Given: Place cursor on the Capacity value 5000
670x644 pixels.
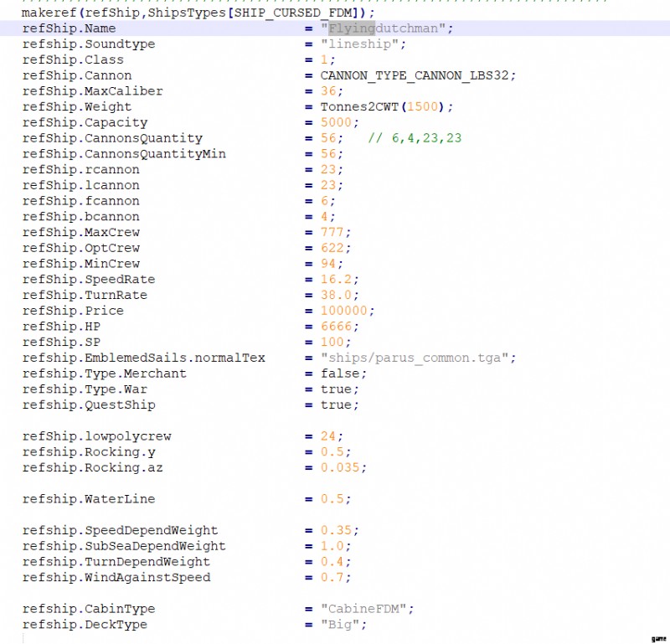Looking at the screenshot, I should click(x=336, y=122).
